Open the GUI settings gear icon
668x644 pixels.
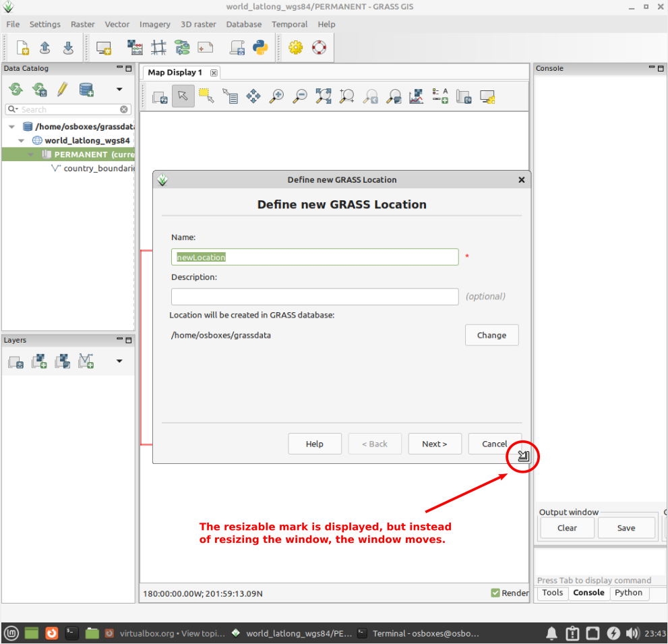pos(295,47)
